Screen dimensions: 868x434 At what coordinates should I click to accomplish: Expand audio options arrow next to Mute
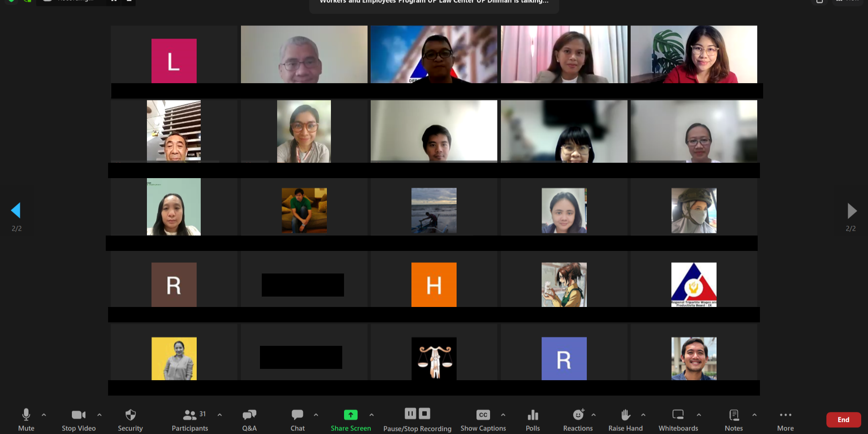[44, 415]
